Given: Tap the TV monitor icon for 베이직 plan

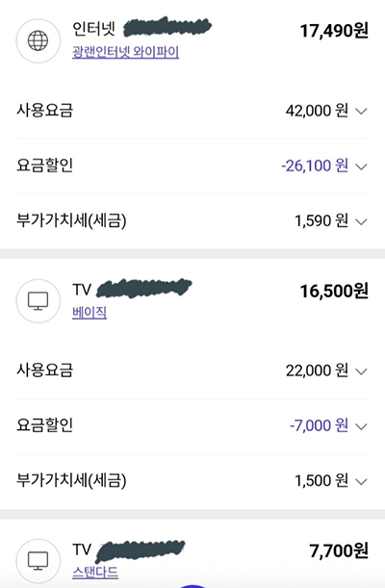Looking at the screenshot, I should click(38, 301).
